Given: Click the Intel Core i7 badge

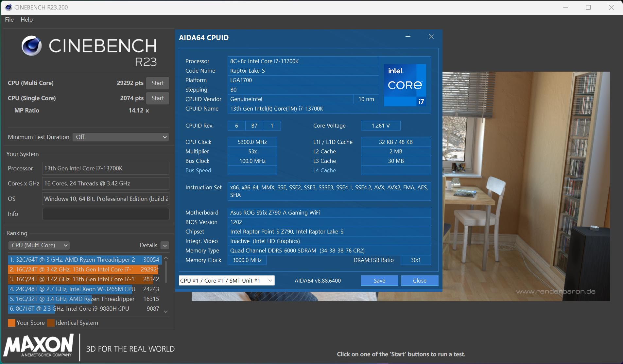Looking at the screenshot, I should click(405, 85).
